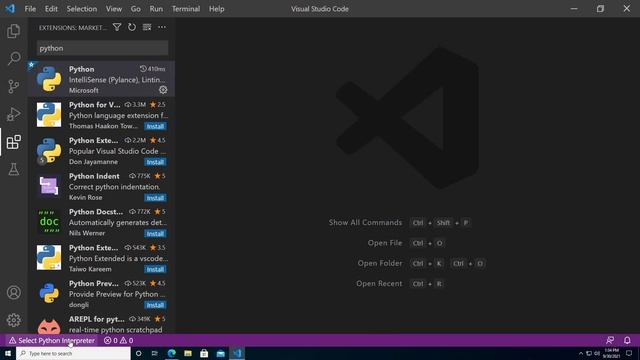
Task: Open the Search view in activity bar
Action: 13,58
